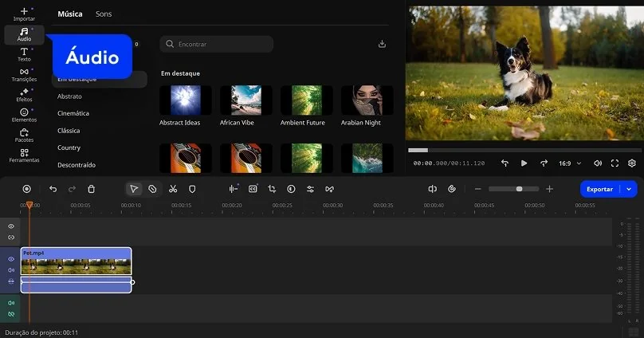Open Ferramentas in the left sidebar

point(24,155)
